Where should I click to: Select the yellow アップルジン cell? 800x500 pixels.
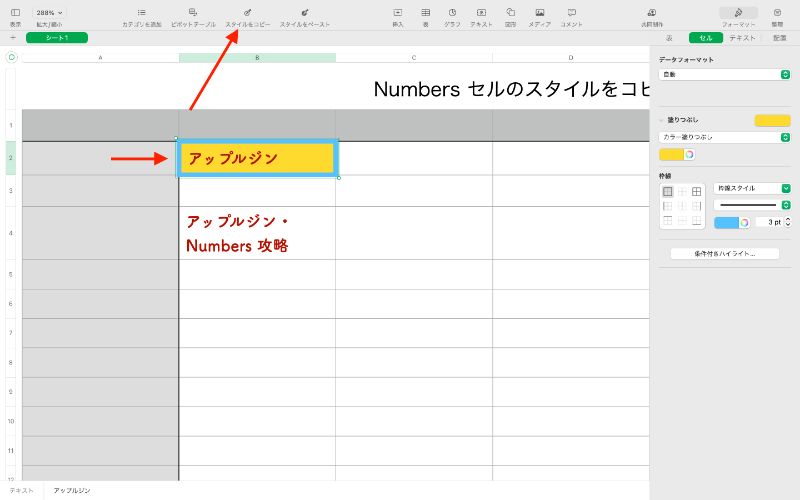[x=257, y=158]
